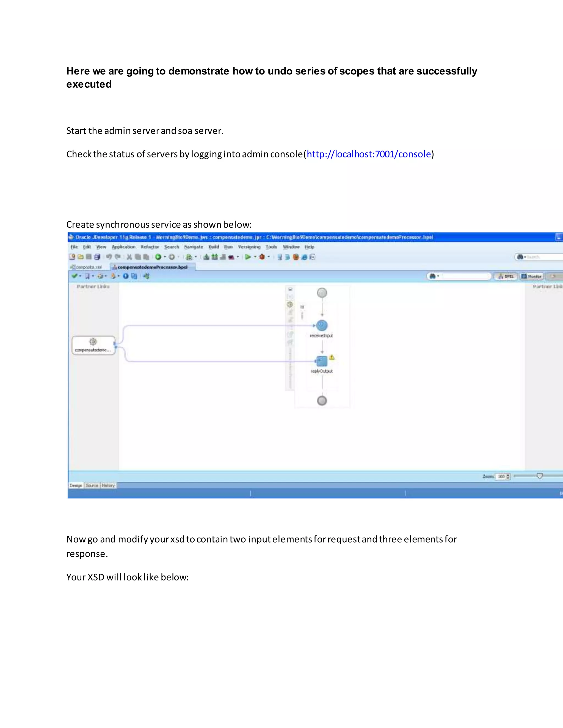
Task: Select the receiveInput activity node
Action: click(322, 325)
